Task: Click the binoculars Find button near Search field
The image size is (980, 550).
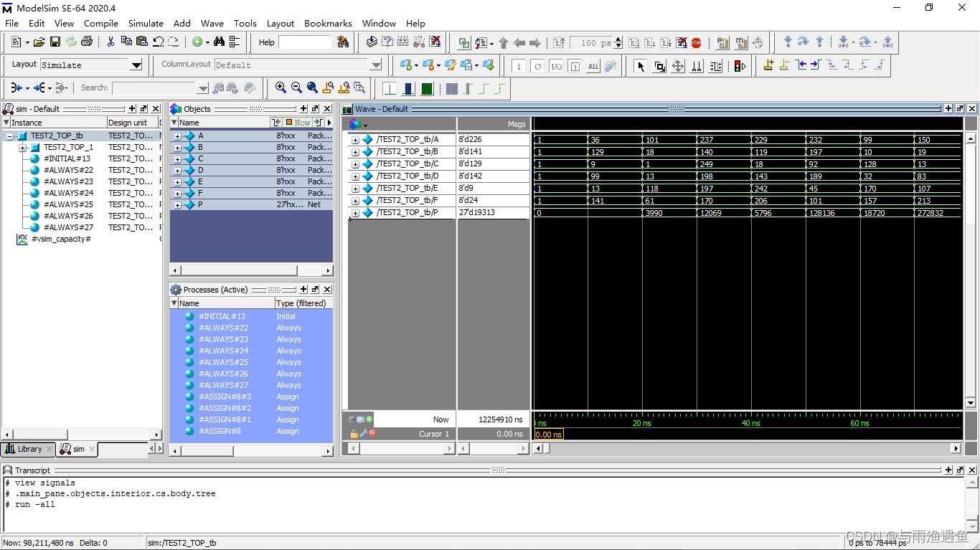Action: point(217,87)
